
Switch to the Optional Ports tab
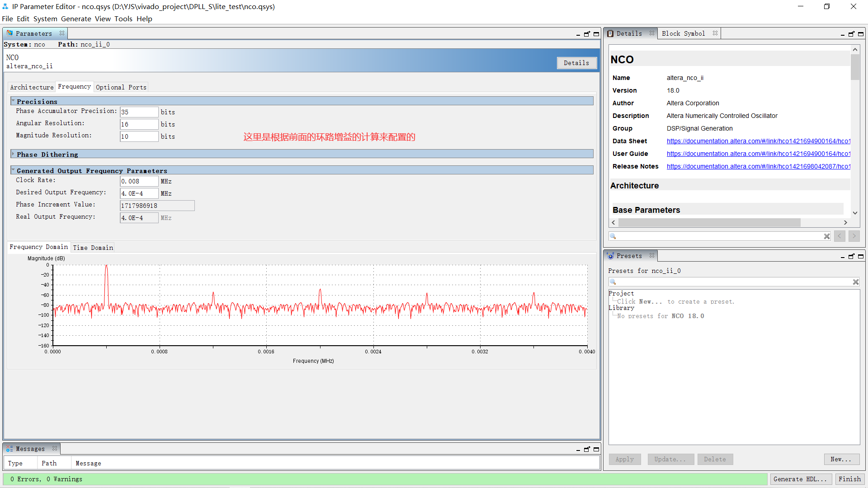tap(121, 87)
